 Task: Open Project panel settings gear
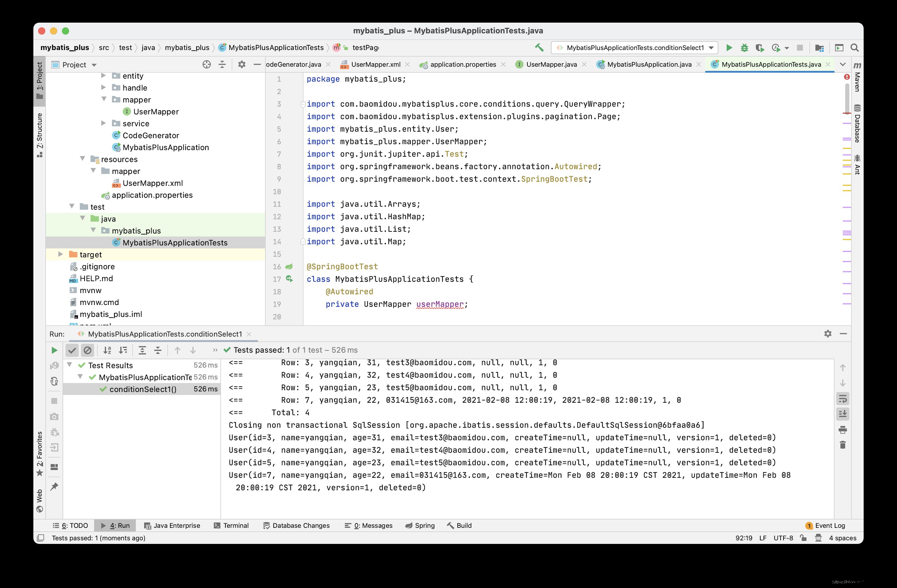(x=242, y=64)
